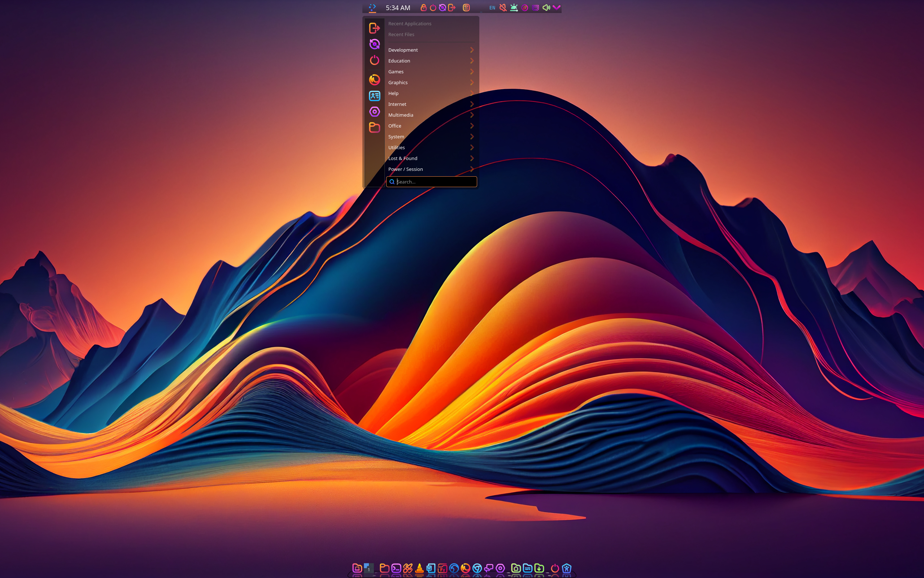
Task: Open the Multimedia category
Action: point(431,115)
